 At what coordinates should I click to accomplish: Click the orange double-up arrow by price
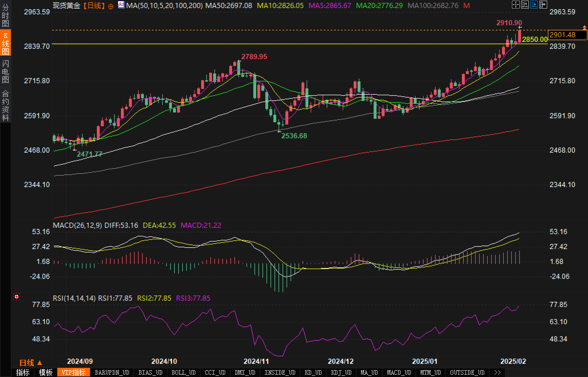click(584, 28)
